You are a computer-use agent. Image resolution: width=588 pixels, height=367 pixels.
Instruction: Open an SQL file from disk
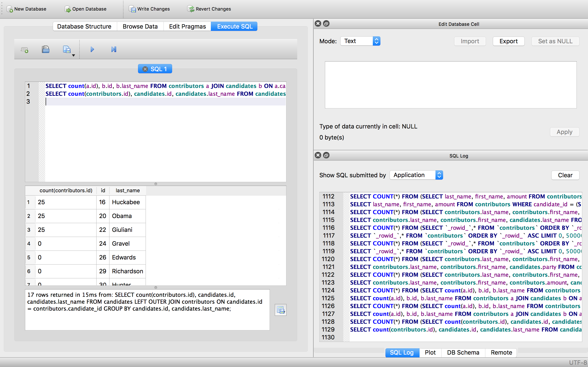tap(46, 49)
